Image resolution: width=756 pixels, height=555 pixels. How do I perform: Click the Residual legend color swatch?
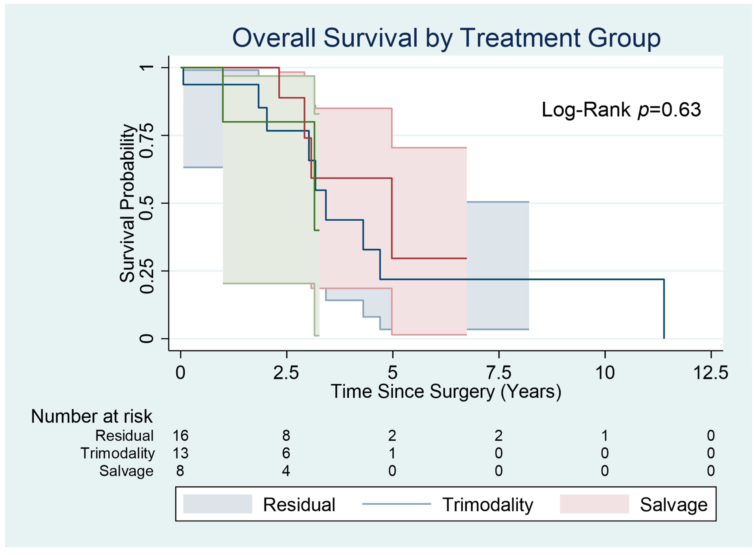pos(217,504)
